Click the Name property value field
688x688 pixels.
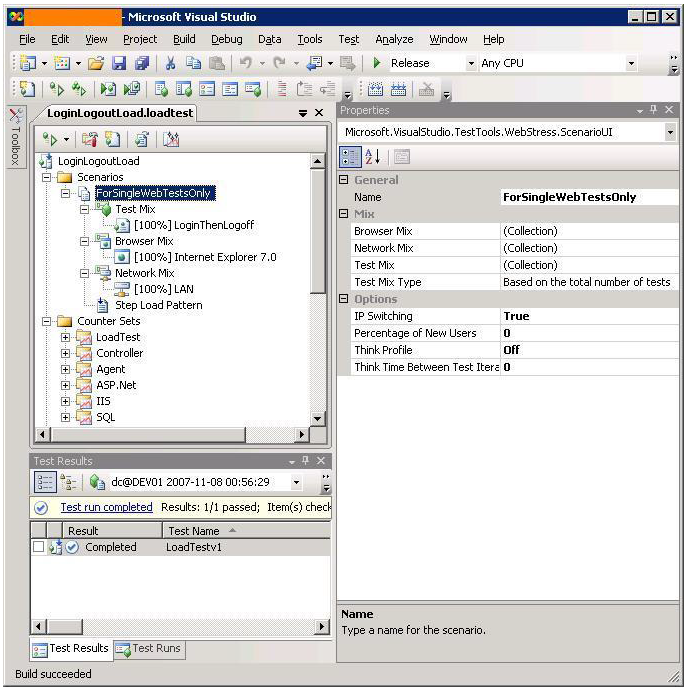click(585, 197)
